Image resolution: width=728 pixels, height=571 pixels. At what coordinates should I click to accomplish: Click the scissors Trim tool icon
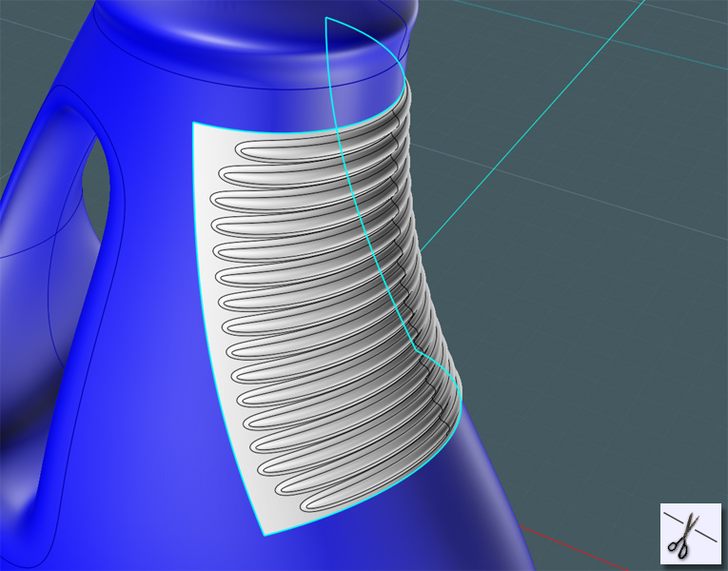click(690, 534)
